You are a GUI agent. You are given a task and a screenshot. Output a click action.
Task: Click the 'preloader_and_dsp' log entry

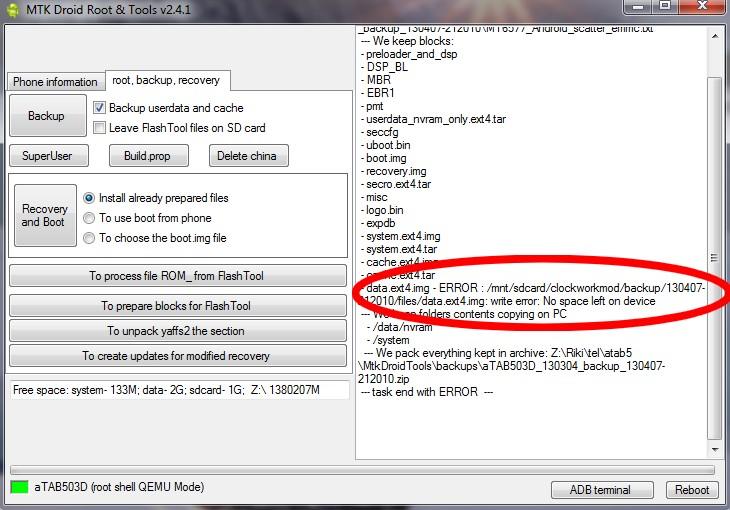(412, 54)
